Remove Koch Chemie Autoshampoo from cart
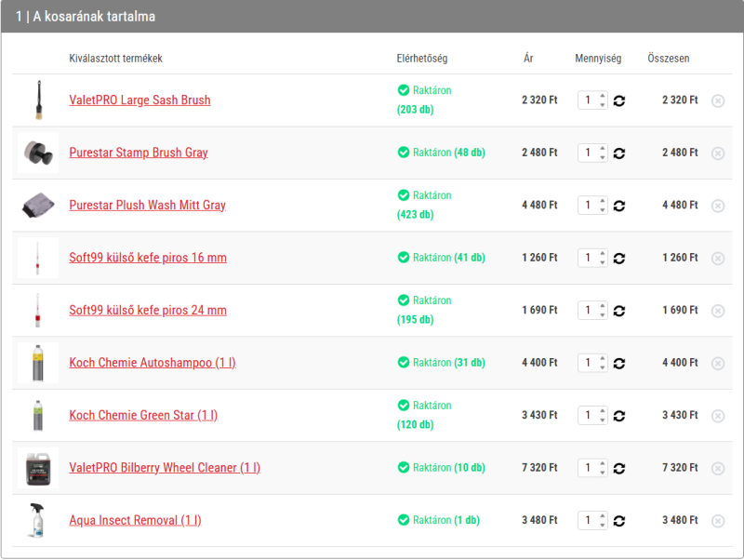The image size is (744, 560). point(718,364)
